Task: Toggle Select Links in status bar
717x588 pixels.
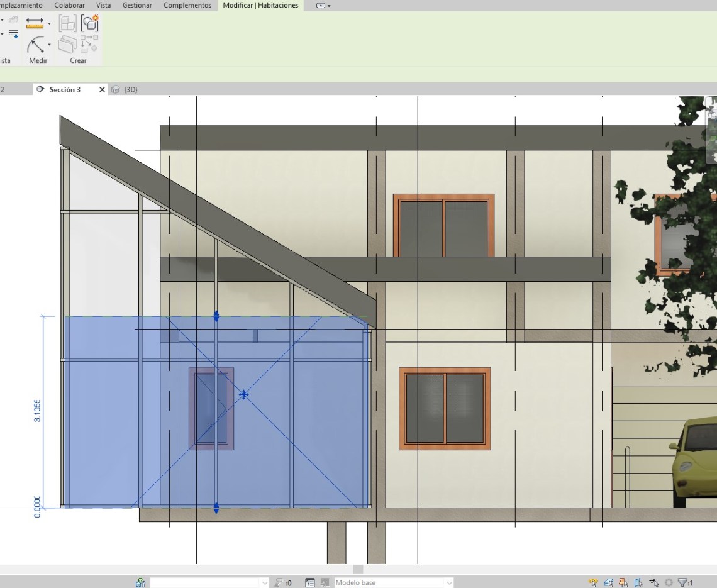Action: [x=593, y=583]
